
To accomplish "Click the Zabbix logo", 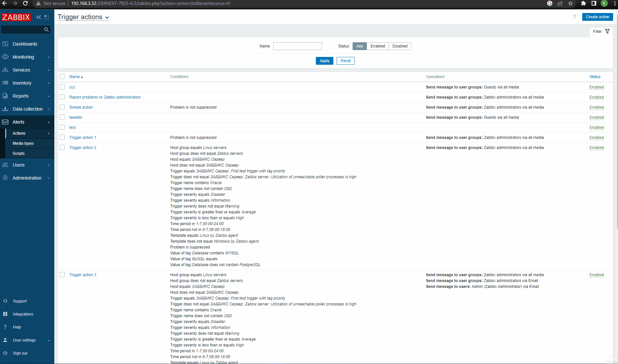I will pyautogui.click(x=16, y=17).
